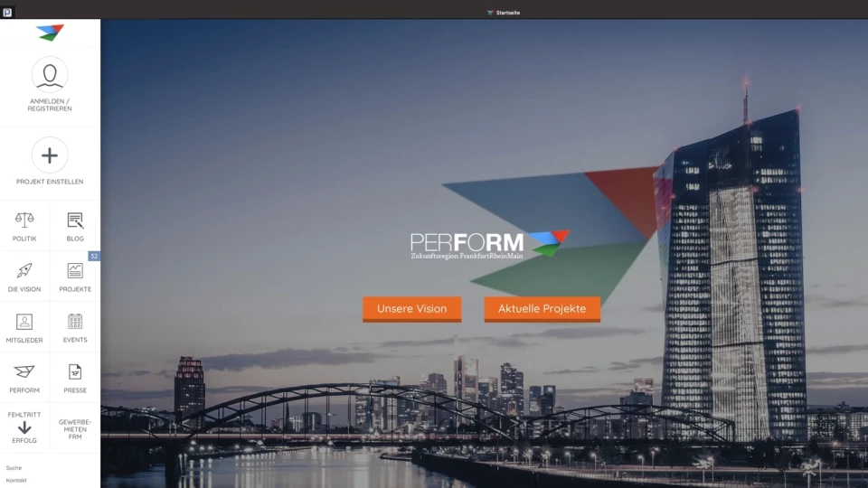Open the Anmelden / Registrieren user icon

pyautogui.click(x=50, y=75)
